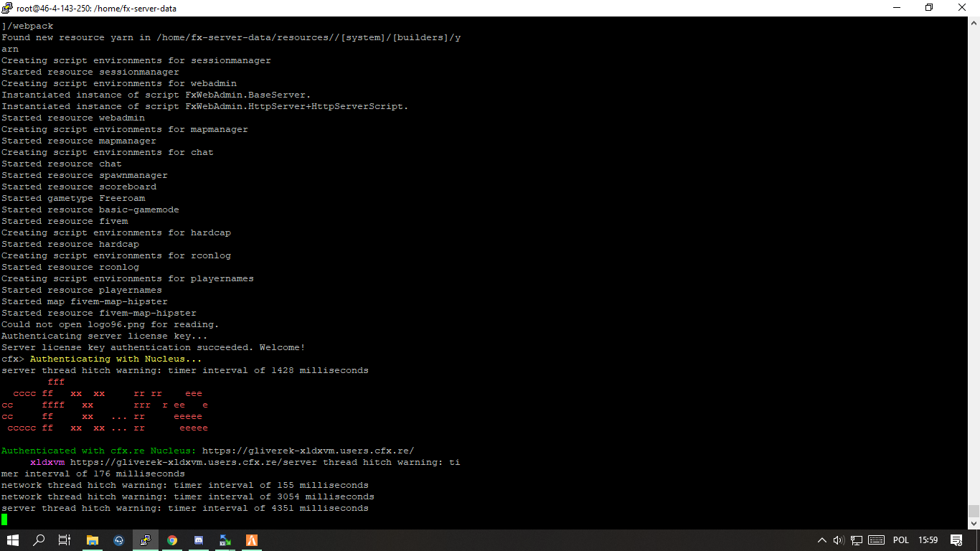Launch the orange FiveM taskbar icon
Screen dimensions: 980x551
point(252,540)
